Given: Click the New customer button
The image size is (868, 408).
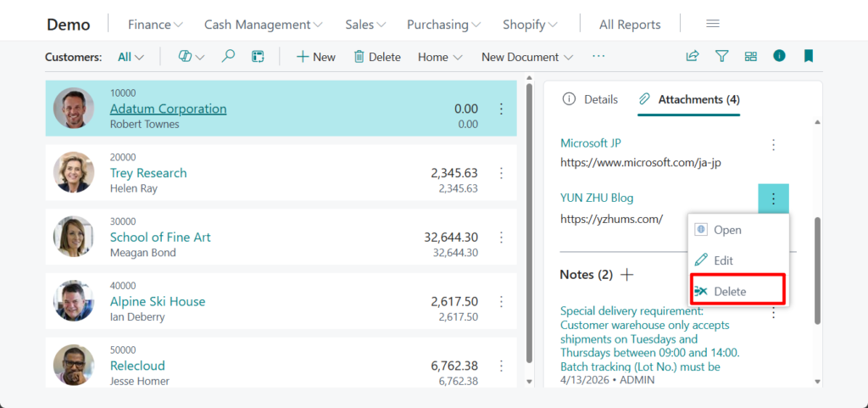Looking at the screenshot, I should (315, 57).
